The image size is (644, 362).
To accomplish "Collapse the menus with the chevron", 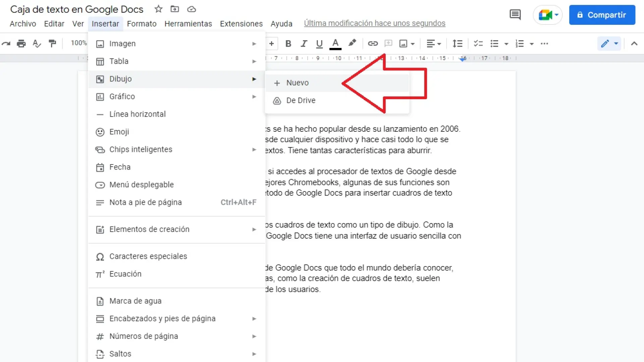I will tap(634, 44).
